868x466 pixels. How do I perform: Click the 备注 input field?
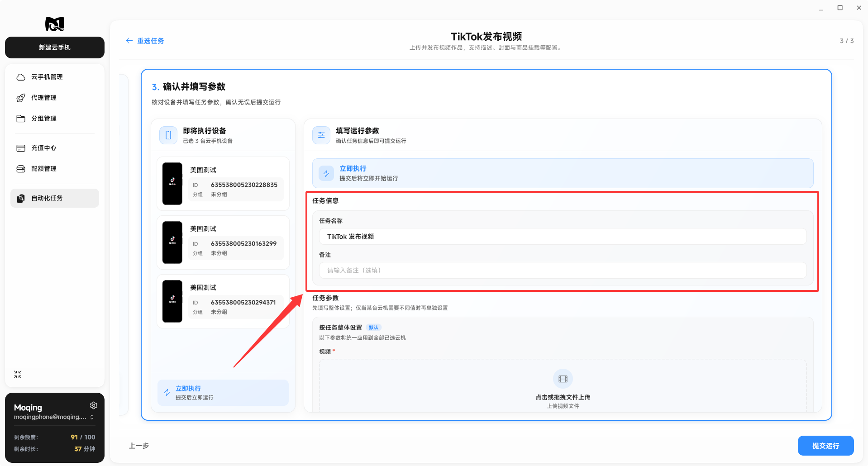click(563, 271)
